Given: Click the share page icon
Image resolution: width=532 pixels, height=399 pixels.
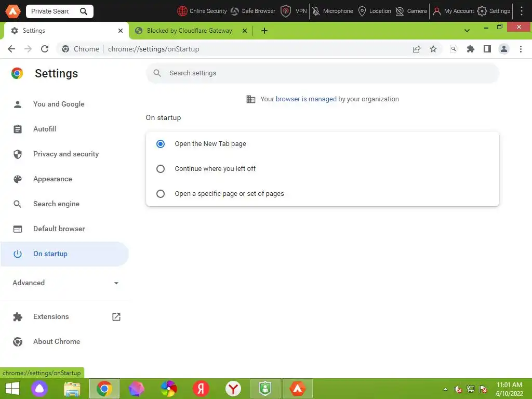Looking at the screenshot, I should pyautogui.click(x=416, y=49).
